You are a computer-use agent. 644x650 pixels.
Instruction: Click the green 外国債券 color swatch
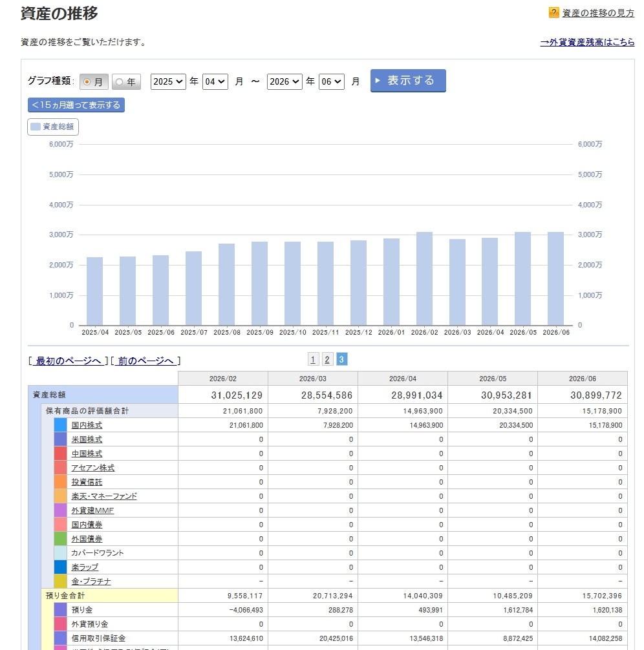click(x=61, y=538)
